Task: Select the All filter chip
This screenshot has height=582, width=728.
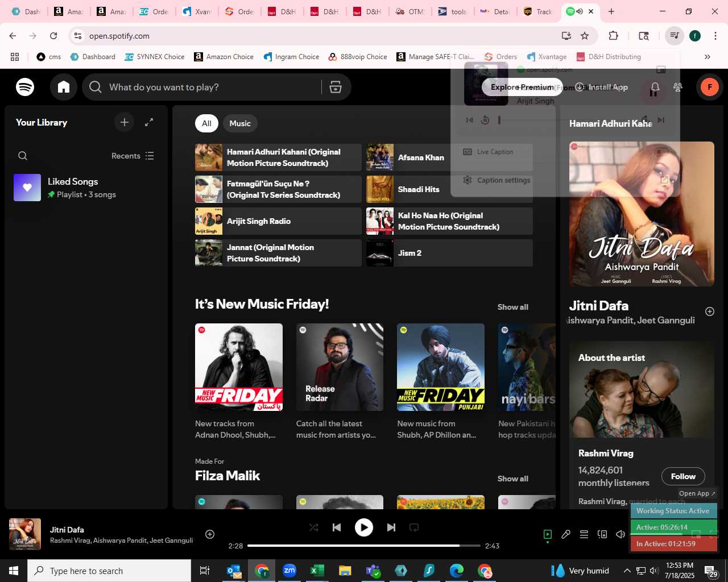Action: (x=206, y=123)
